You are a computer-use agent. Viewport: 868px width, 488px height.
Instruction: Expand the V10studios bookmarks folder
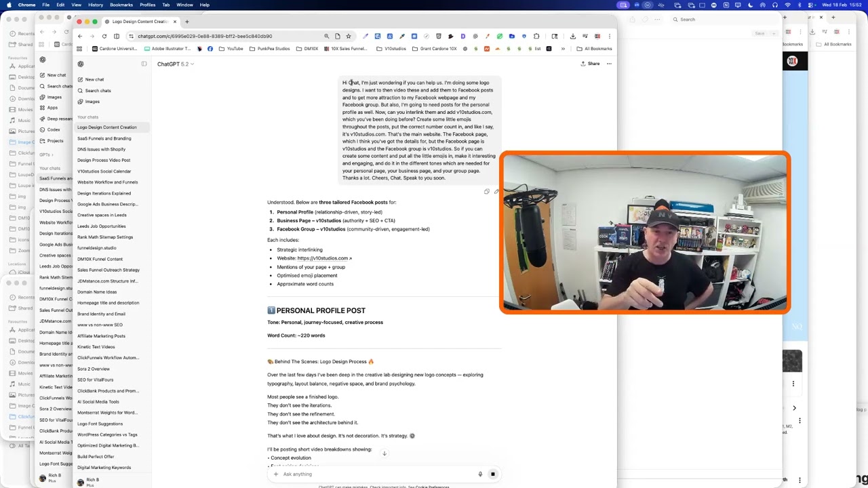[391, 49]
